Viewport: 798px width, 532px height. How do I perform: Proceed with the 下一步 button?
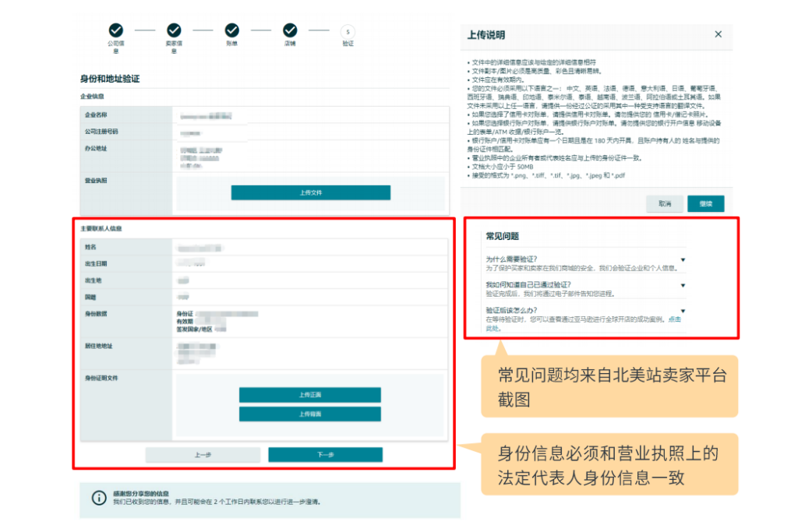[x=325, y=455]
